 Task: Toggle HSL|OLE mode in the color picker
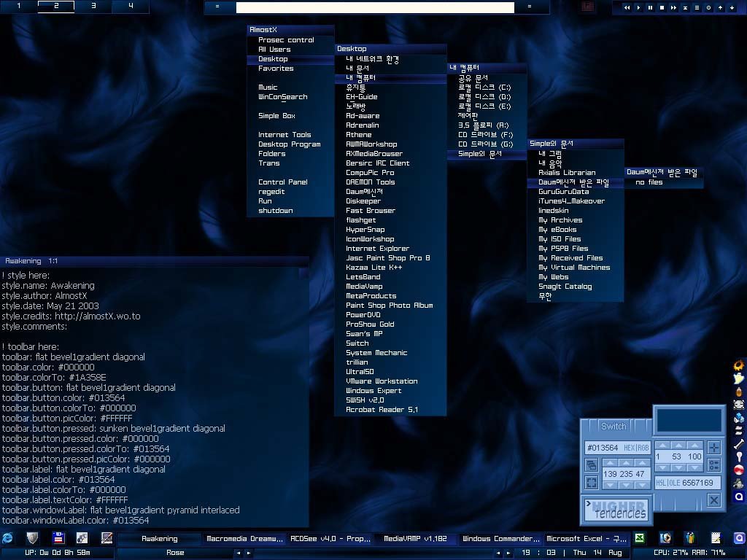(x=668, y=483)
